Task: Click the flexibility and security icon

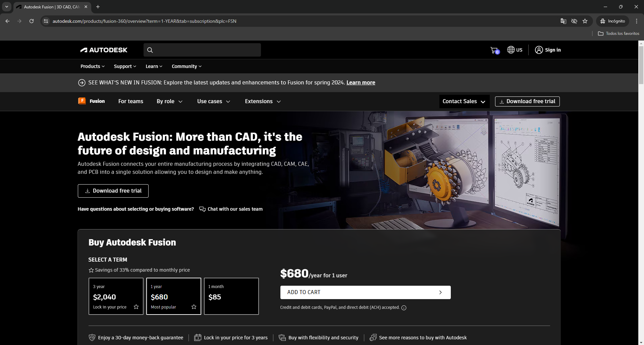Action: point(282,337)
